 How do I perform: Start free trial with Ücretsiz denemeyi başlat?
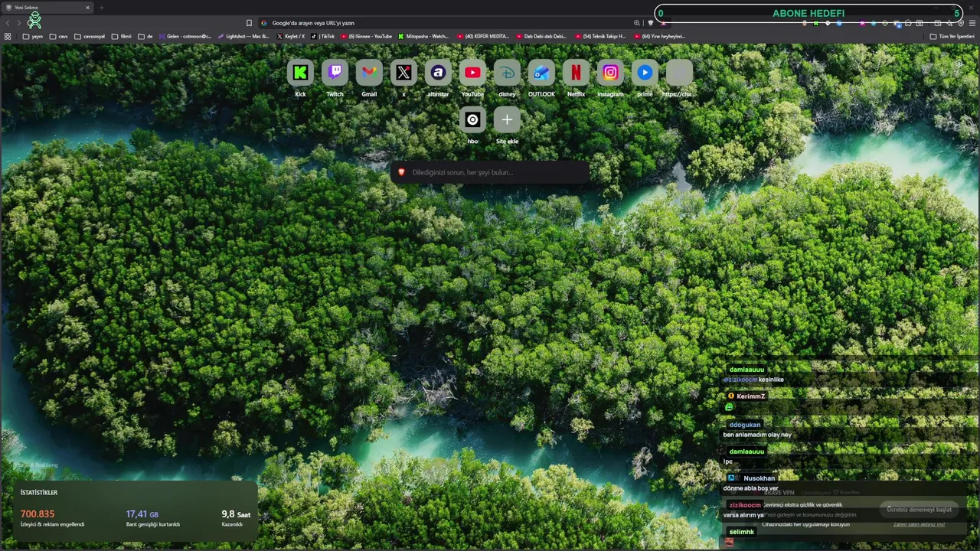coord(920,509)
